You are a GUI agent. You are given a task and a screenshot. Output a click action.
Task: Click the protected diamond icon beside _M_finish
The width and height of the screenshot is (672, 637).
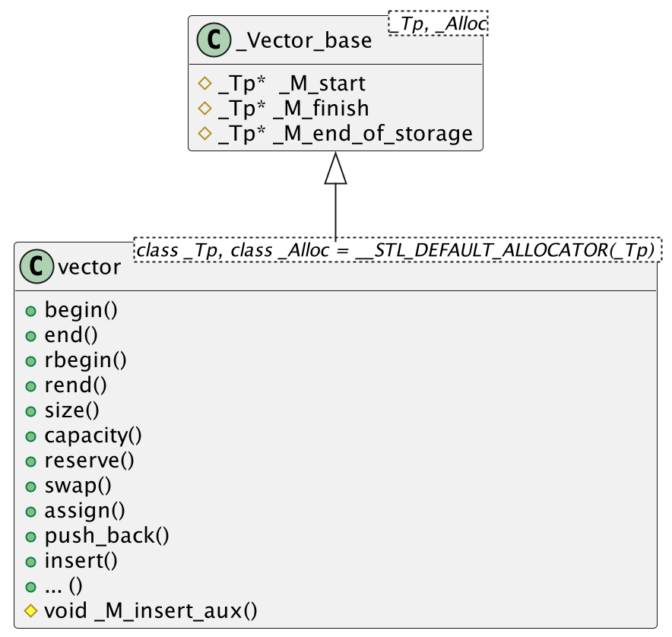click(x=203, y=109)
